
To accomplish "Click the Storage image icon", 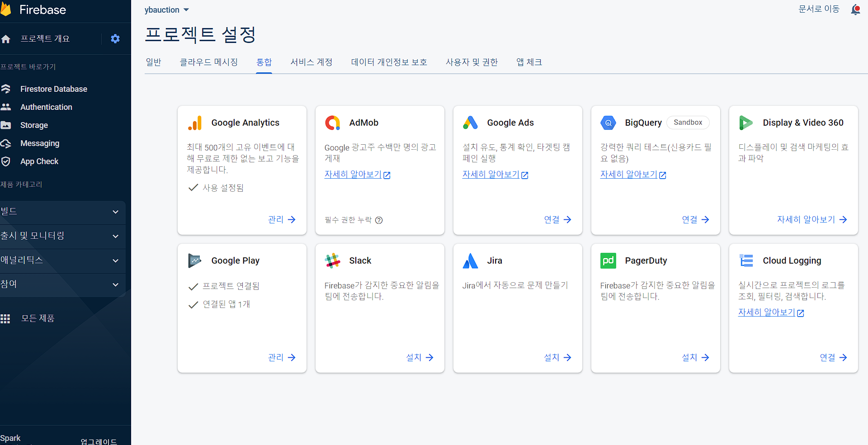I will tap(5, 125).
